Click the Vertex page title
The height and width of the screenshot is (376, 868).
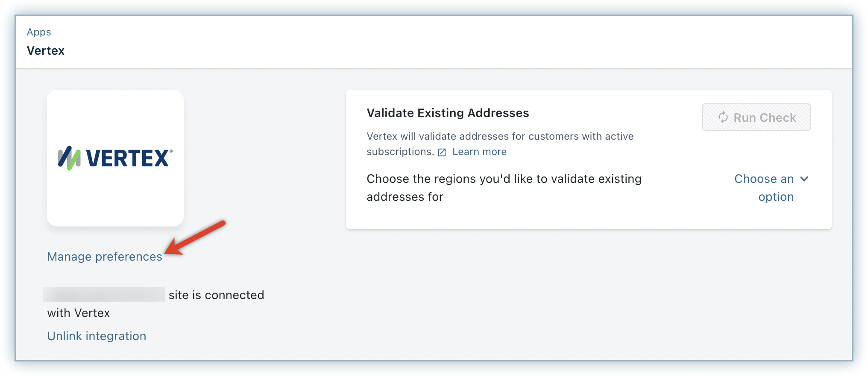46,50
